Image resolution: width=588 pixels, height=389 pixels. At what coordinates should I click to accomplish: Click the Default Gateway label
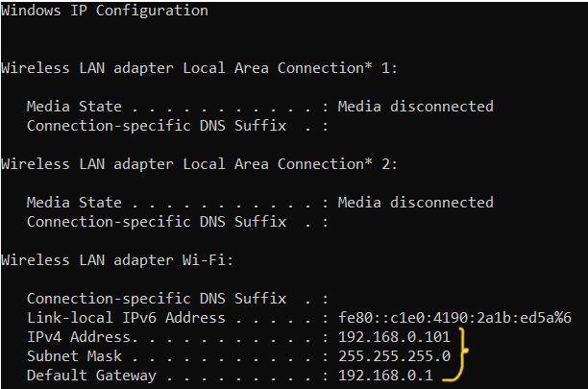click(x=91, y=376)
